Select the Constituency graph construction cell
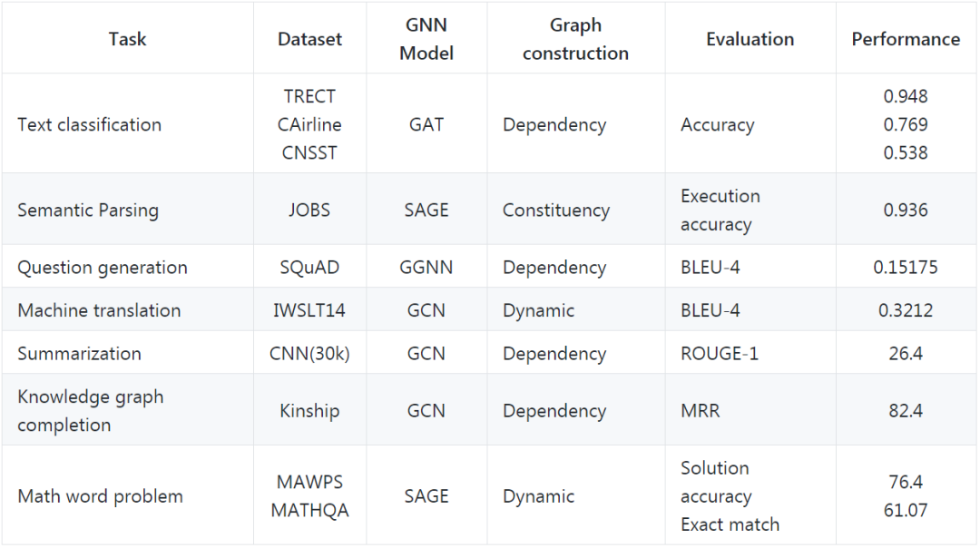980x548 pixels. click(575, 210)
